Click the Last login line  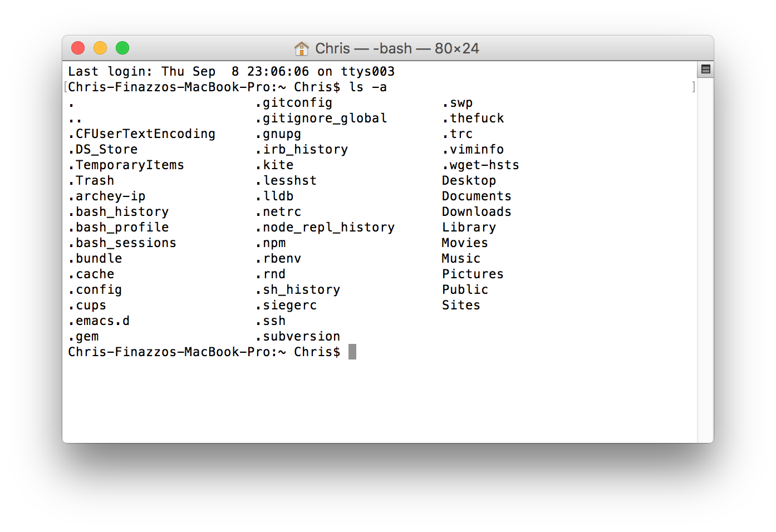point(232,71)
